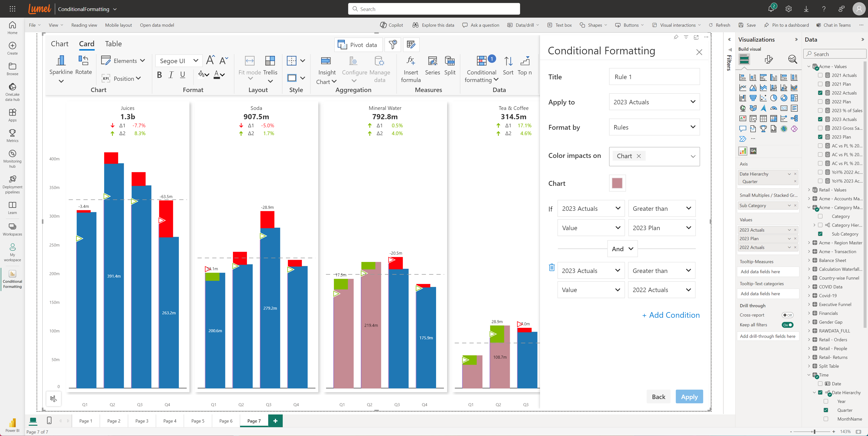Open the And operator dropdown

click(622, 249)
